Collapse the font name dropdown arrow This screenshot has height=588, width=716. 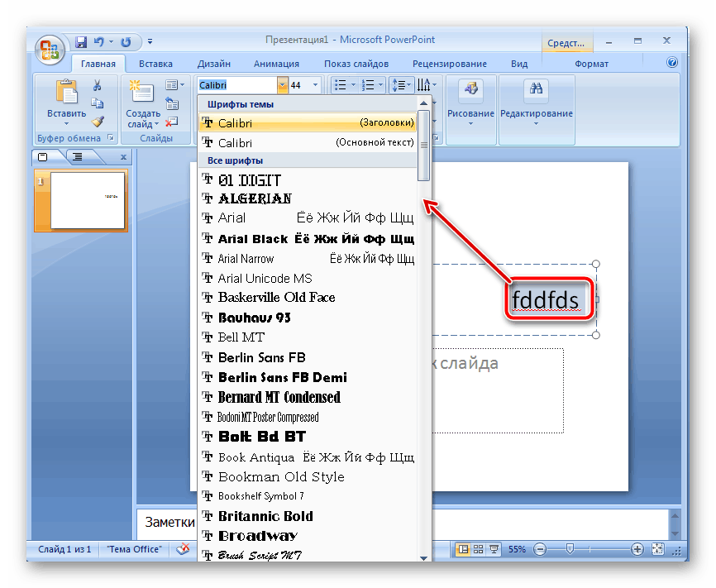coord(283,85)
